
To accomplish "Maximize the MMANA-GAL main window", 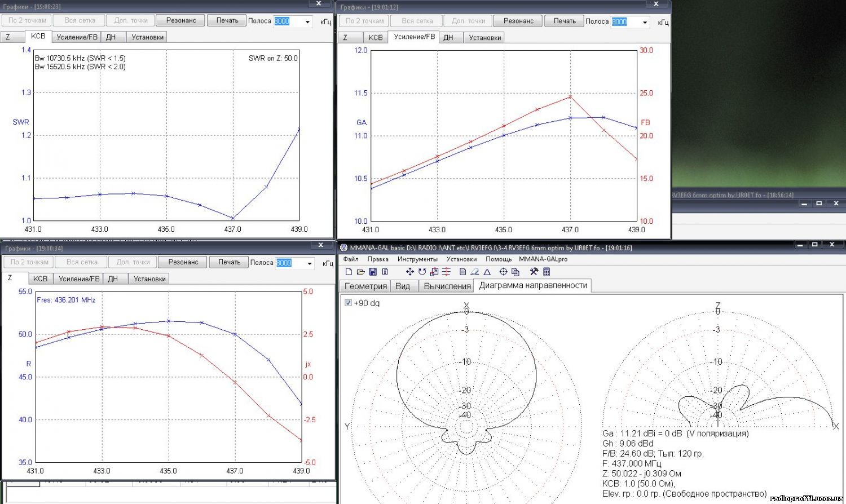I will [815, 245].
